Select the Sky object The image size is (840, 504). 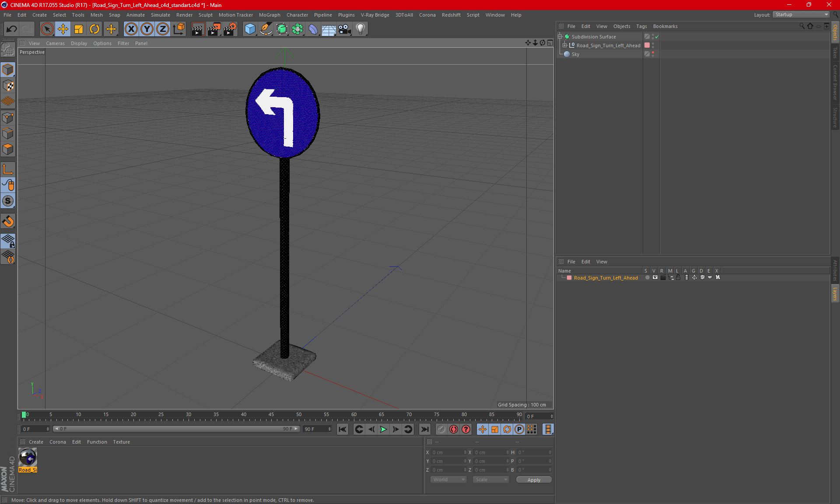click(575, 54)
